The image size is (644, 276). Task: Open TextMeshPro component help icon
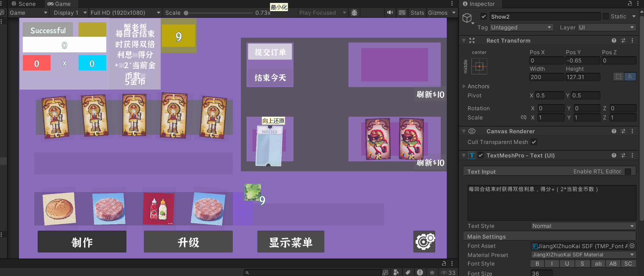(x=614, y=155)
